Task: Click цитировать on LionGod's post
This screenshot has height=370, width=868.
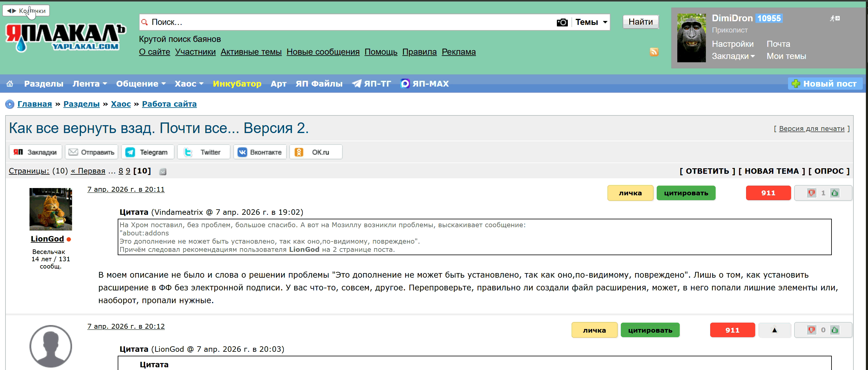Action: pyautogui.click(x=686, y=193)
